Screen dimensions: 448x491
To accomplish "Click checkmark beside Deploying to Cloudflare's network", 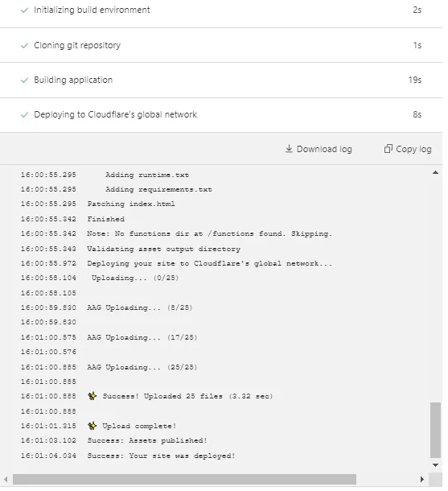I will 24,115.
